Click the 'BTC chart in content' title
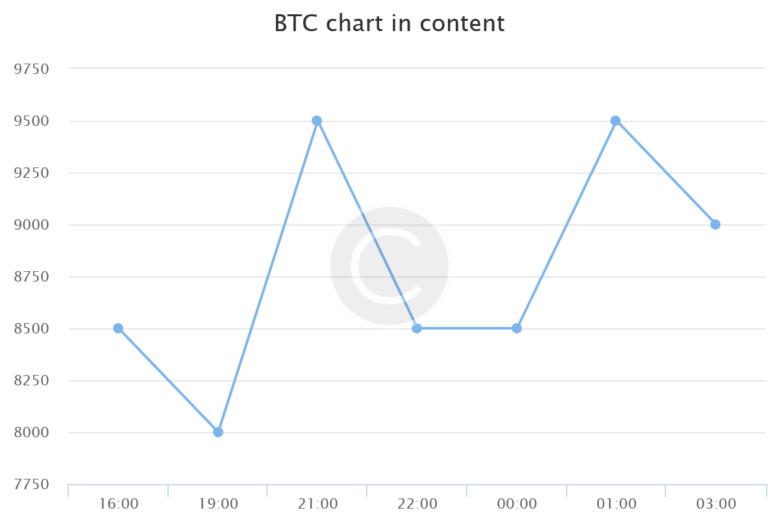779x532 pixels. [x=389, y=23]
